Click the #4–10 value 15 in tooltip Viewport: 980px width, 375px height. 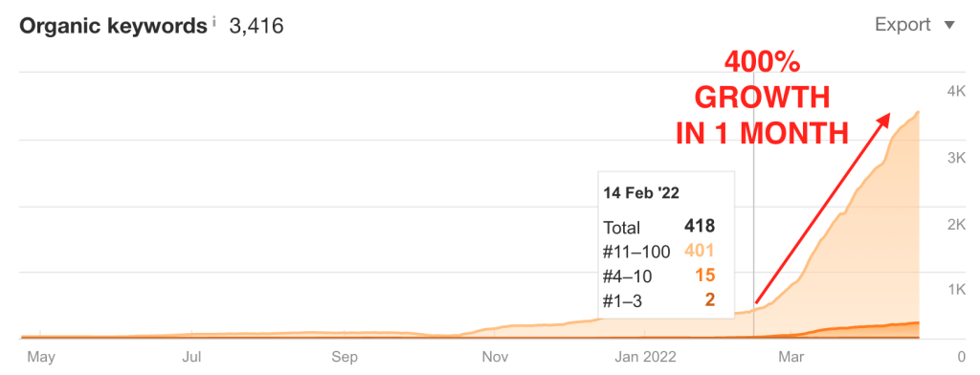(x=706, y=275)
